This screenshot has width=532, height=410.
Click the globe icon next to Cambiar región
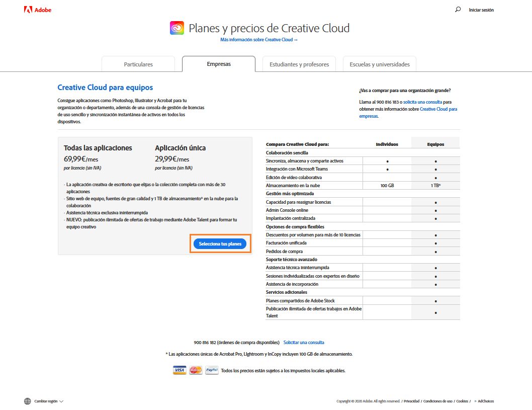28,401
